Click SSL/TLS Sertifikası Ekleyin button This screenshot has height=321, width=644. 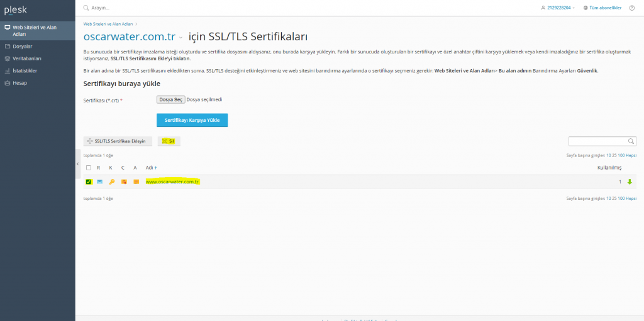(x=118, y=141)
